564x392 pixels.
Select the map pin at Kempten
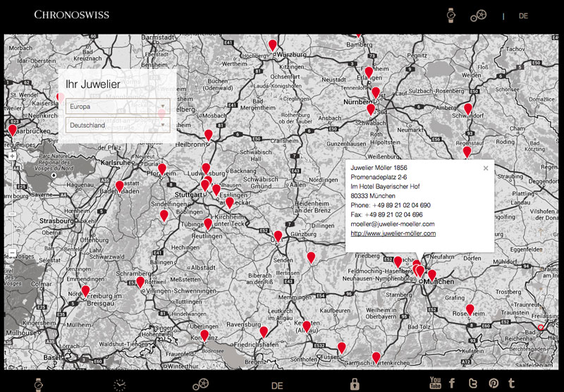[307, 326]
